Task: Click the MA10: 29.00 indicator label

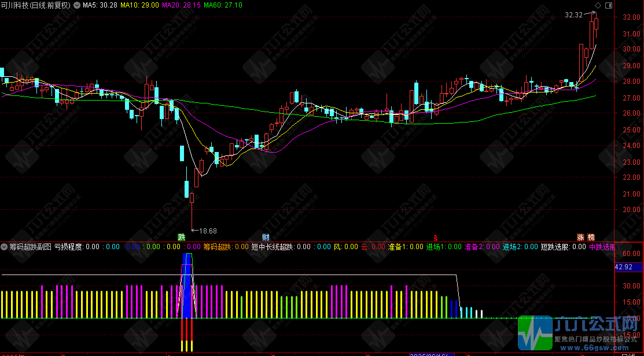Action: pyautogui.click(x=139, y=5)
